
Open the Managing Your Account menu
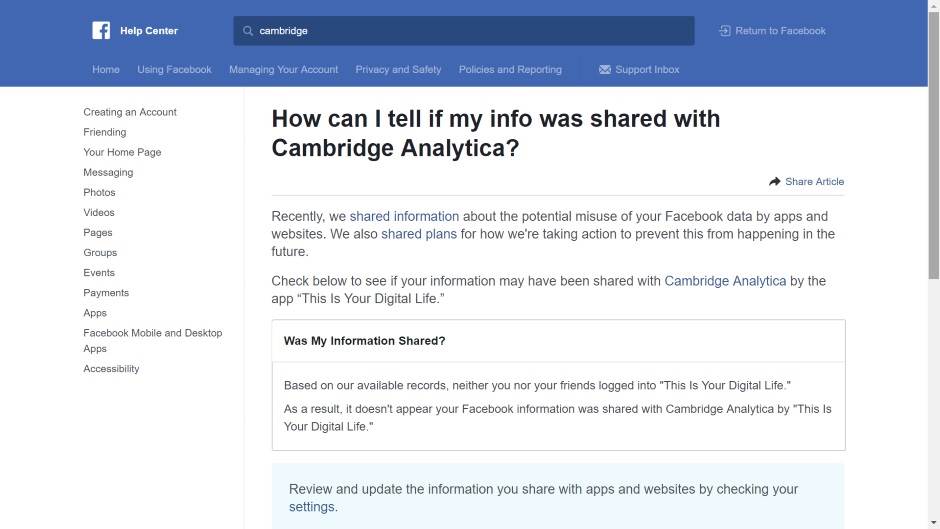283,70
